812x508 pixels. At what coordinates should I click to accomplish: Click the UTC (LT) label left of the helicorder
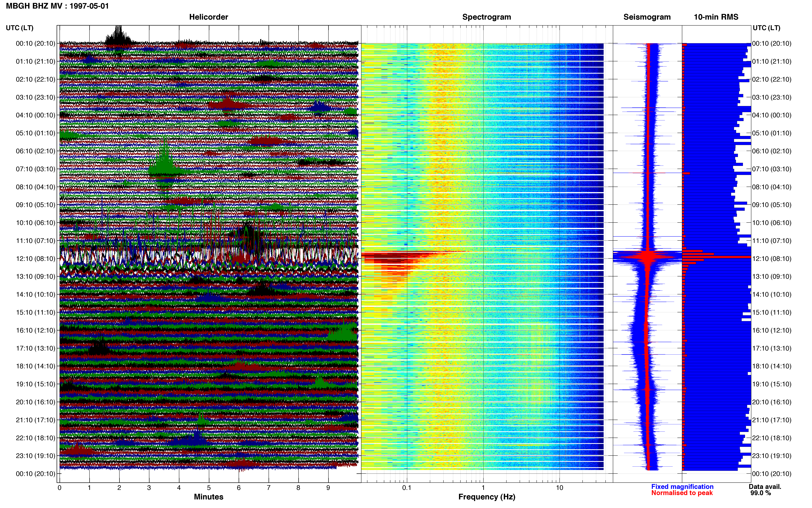[x=20, y=28]
